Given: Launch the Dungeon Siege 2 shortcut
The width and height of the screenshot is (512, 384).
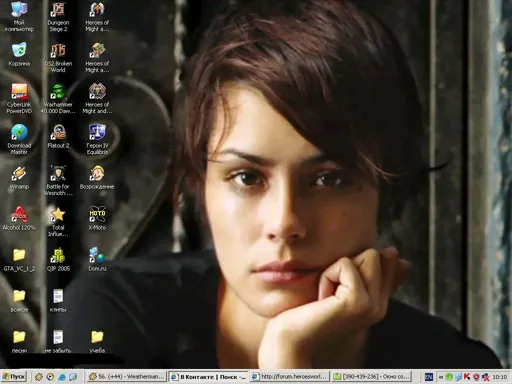Looking at the screenshot, I should tap(58, 17).
